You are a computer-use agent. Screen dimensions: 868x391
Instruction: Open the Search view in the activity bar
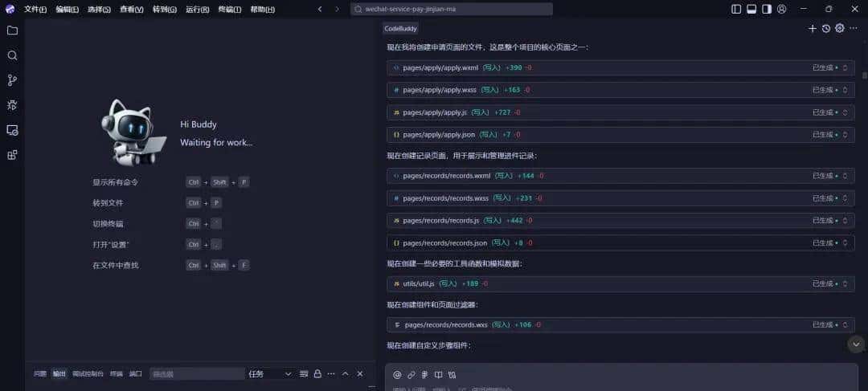(x=12, y=55)
